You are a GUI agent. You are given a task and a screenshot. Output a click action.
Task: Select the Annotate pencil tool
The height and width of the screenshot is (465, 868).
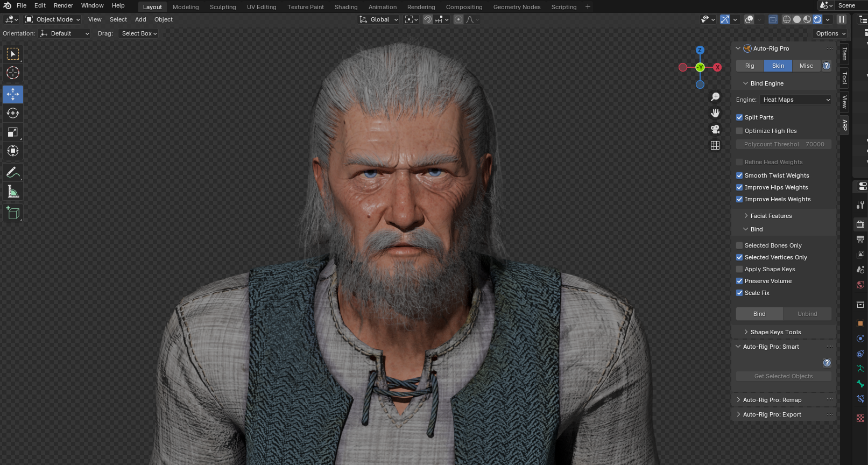[13, 173]
